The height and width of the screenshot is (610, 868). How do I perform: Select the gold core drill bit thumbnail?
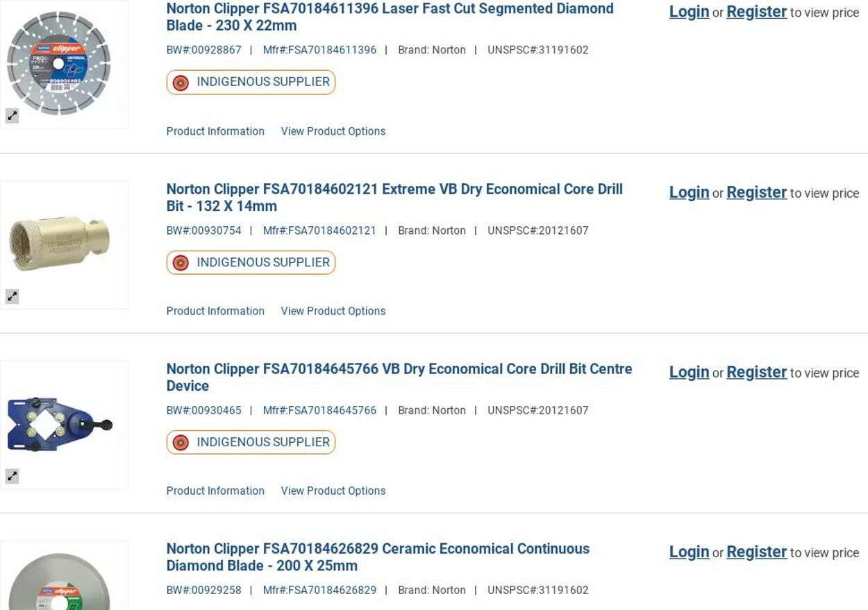click(60, 243)
